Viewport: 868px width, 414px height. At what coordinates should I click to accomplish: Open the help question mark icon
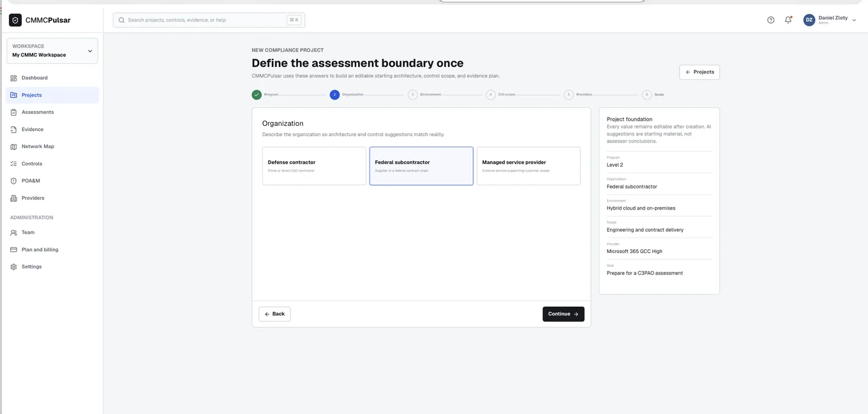770,20
